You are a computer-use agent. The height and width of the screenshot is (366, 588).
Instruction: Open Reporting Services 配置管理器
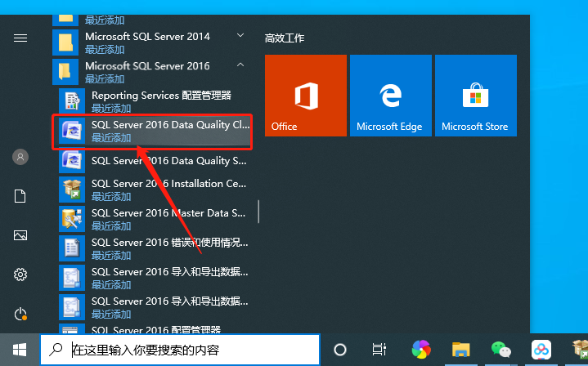[155, 101]
